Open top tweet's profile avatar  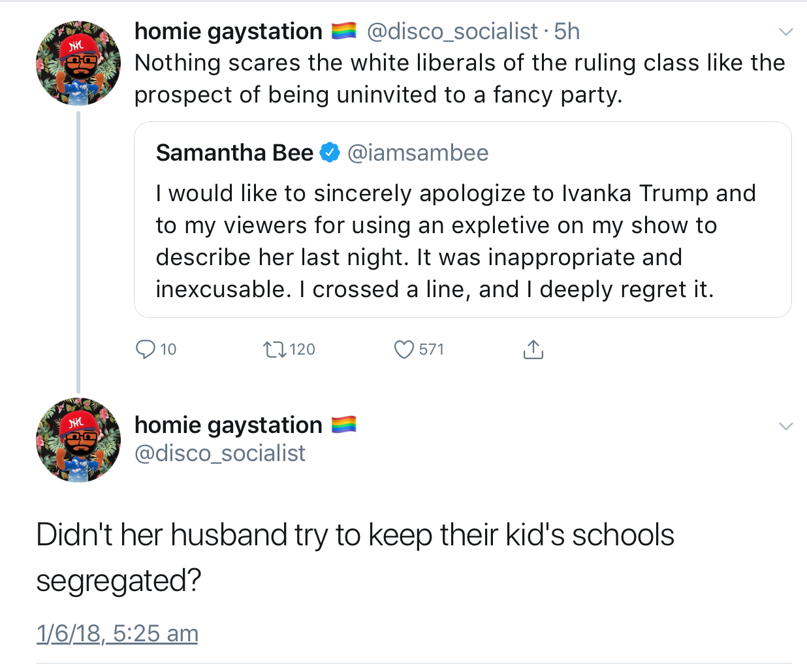(x=78, y=63)
